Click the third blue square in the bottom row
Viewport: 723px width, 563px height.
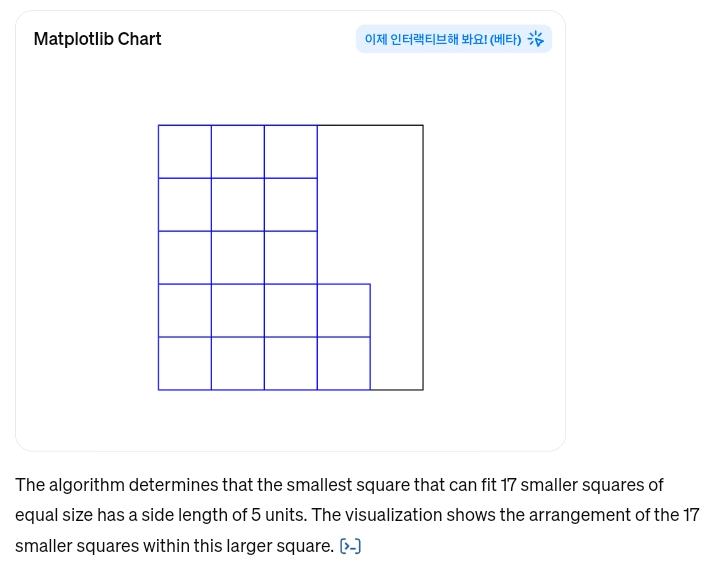(291, 364)
